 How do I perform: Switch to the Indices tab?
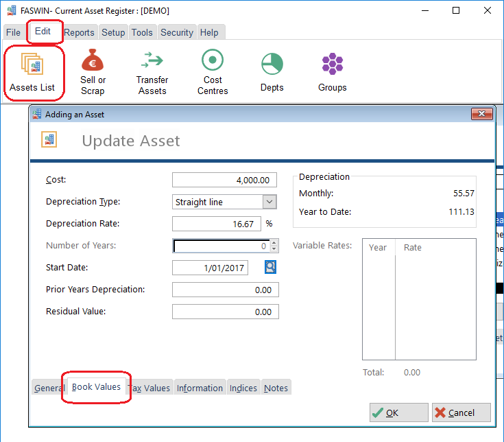(x=243, y=388)
